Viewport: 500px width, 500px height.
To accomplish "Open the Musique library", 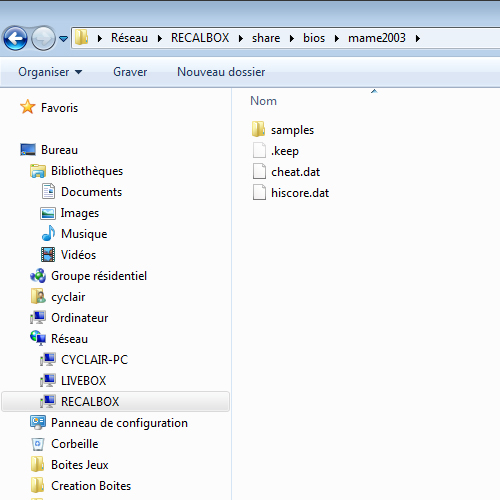I will coord(84,234).
